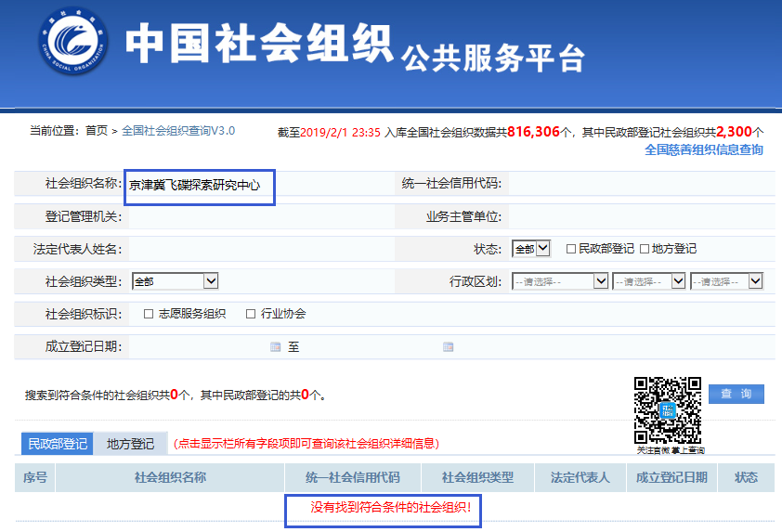Open the 全国慈善组织信息查询 link
The image size is (782, 532).
click(704, 149)
